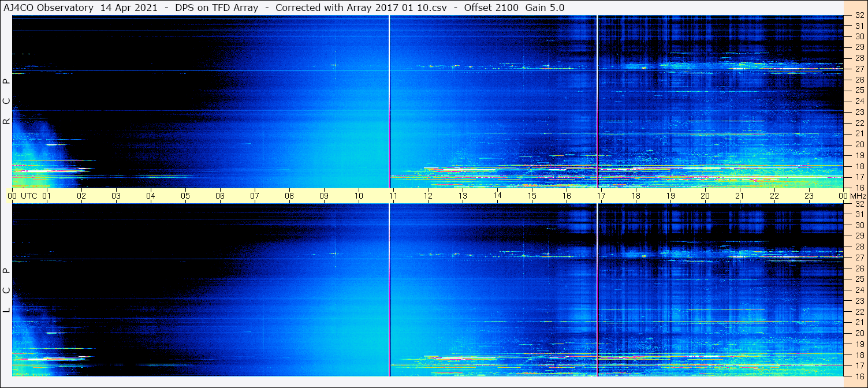
Task: Click the 27 MHz label in LCP panel
Action: [x=859, y=258]
